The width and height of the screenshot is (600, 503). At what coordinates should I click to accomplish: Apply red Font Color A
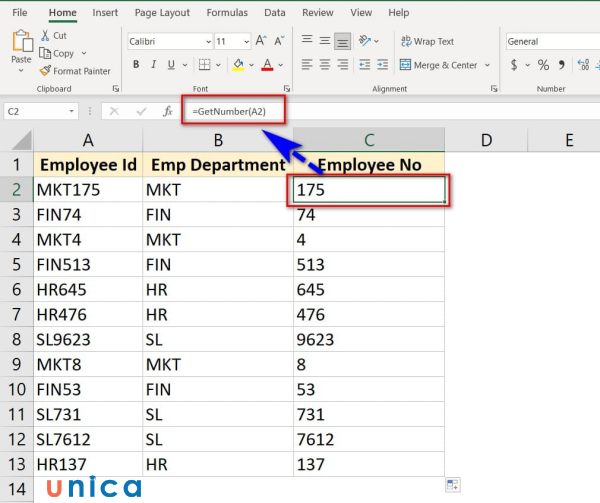pos(267,65)
